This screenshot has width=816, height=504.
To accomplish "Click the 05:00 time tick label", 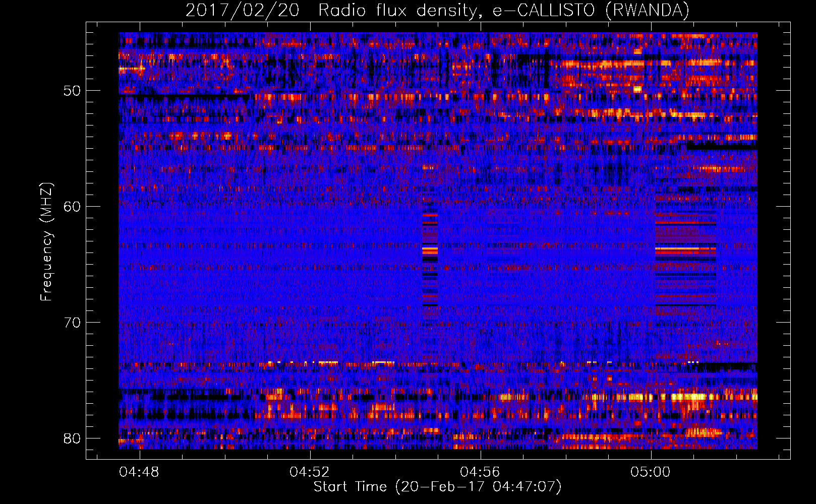I will tap(651, 472).
